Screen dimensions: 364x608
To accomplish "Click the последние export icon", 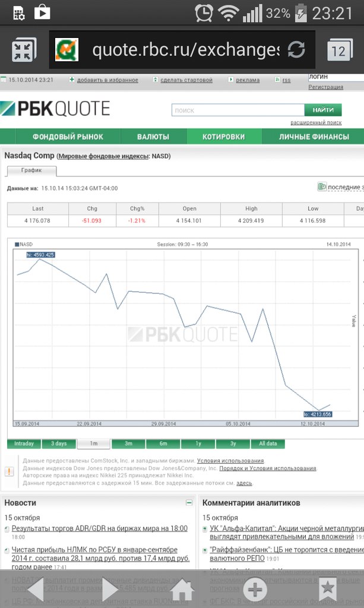I will (x=322, y=186).
